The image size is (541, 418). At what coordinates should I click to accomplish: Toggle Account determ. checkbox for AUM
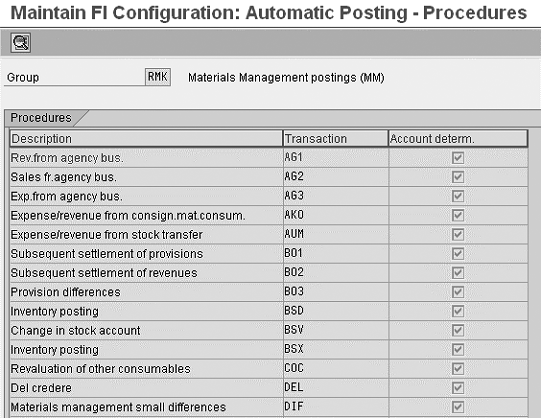click(x=458, y=235)
